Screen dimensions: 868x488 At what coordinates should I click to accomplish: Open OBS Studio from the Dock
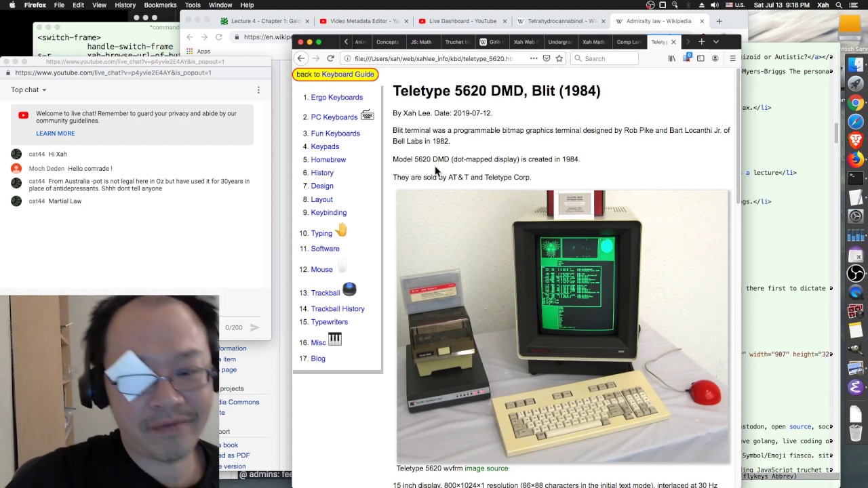856,273
